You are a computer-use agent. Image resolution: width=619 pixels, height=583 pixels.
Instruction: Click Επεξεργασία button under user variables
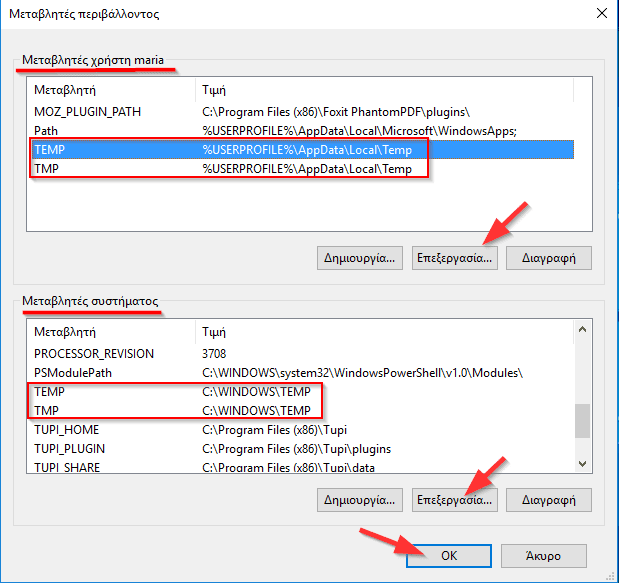(x=454, y=258)
